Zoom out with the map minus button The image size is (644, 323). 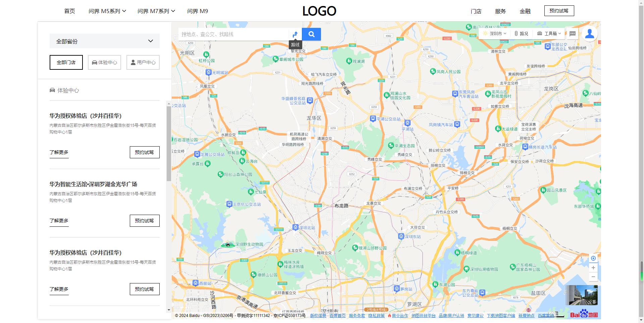593,277
